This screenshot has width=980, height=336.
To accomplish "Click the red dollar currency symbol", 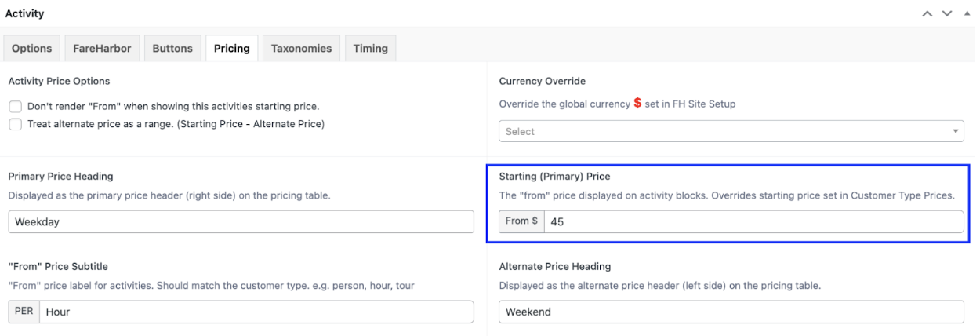I will [637, 104].
